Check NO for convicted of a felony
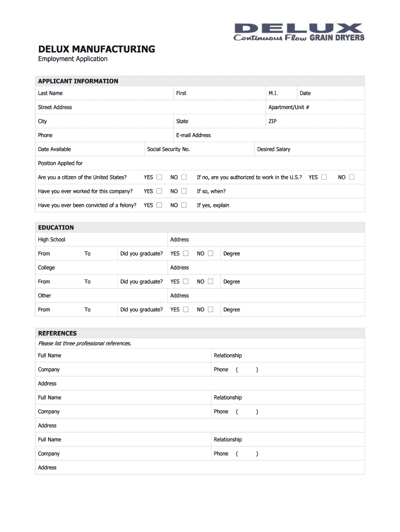Image resolution: width=400 pixels, height=532 pixels. (x=184, y=205)
